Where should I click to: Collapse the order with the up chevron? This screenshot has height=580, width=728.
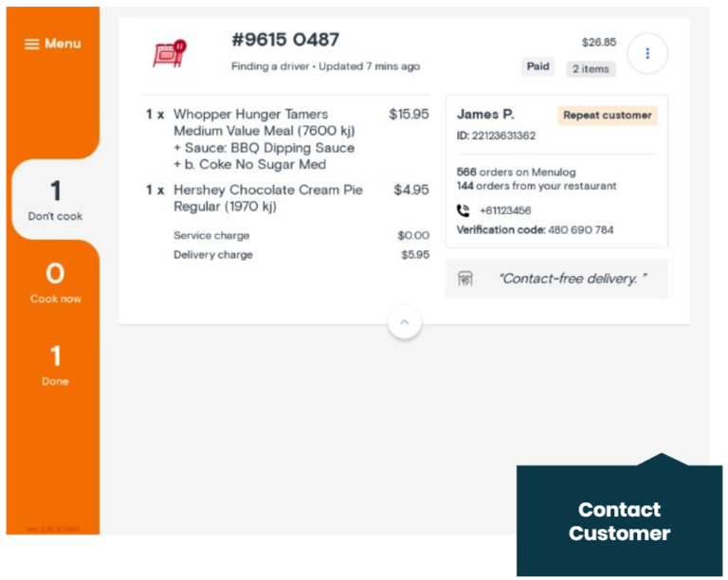click(x=405, y=322)
